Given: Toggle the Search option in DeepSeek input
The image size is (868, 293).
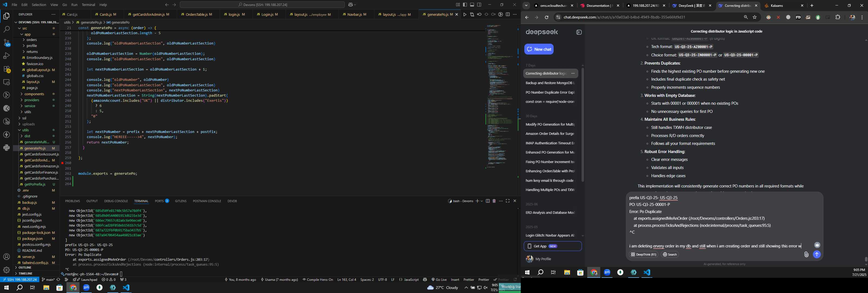Looking at the screenshot, I should pyautogui.click(x=670, y=254).
